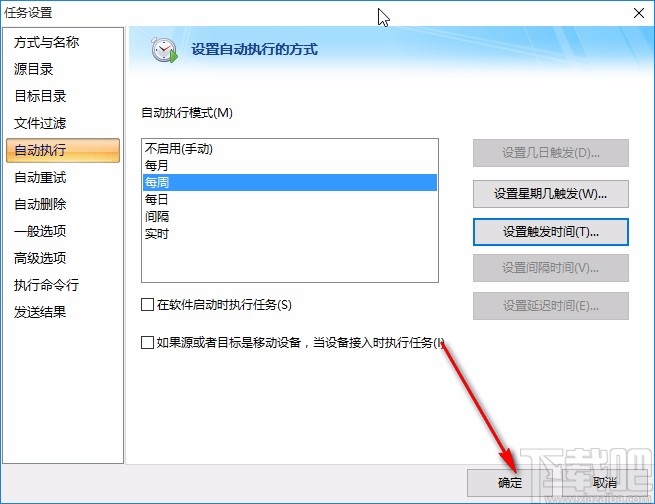Select 实时 real-time mode
The width and height of the screenshot is (655, 504).
[290, 234]
